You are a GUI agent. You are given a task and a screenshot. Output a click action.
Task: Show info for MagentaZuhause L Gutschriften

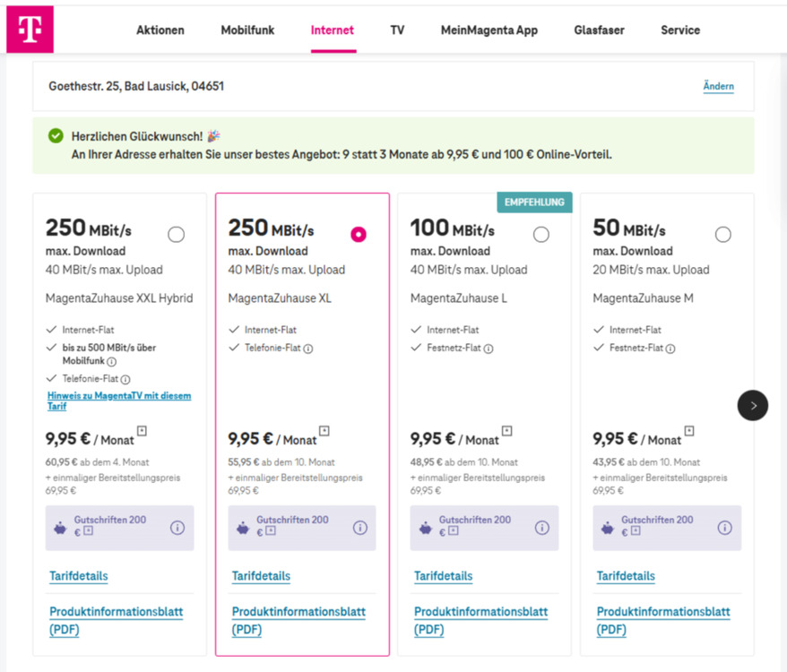point(542,528)
